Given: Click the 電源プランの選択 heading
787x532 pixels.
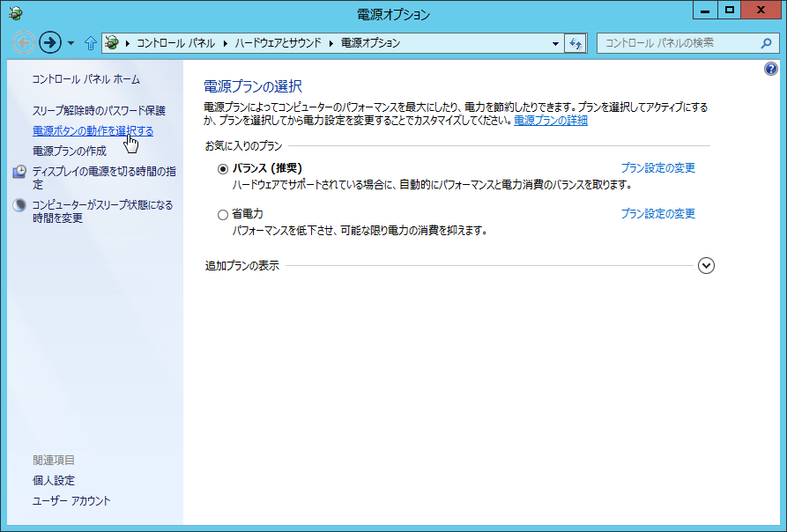Looking at the screenshot, I should (252, 86).
